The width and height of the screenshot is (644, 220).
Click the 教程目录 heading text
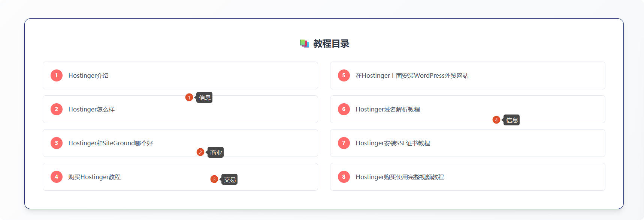(x=332, y=43)
